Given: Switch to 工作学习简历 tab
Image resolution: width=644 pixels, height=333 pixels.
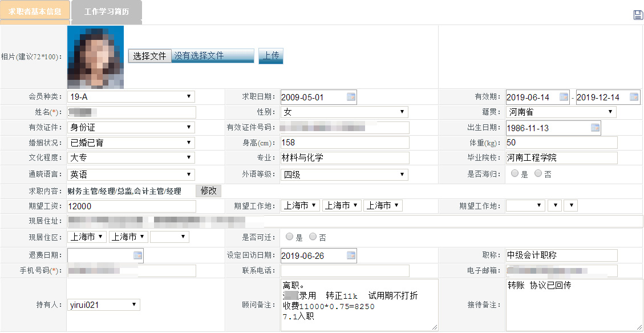Looking at the screenshot, I should (x=106, y=11).
